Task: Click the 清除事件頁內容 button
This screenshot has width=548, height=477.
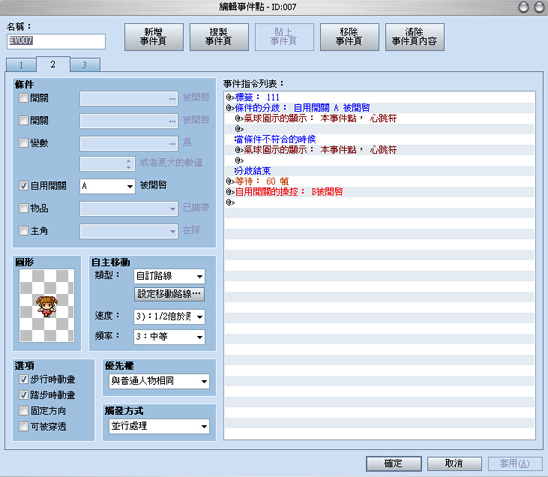Action: [x=415, y=37]
